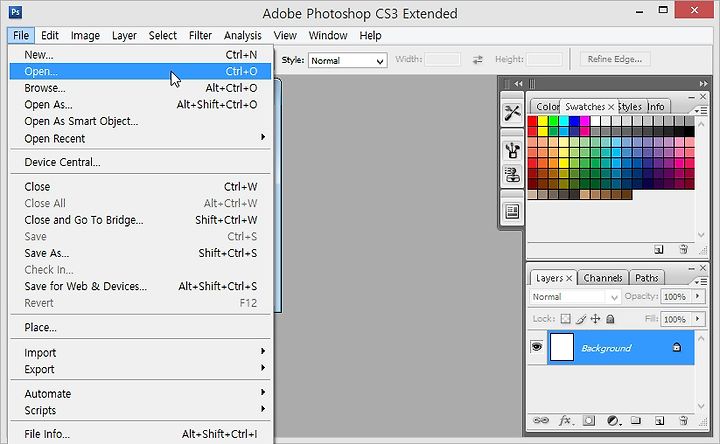Click the Width input field
The image size is (720, 444).
point(442,59)
